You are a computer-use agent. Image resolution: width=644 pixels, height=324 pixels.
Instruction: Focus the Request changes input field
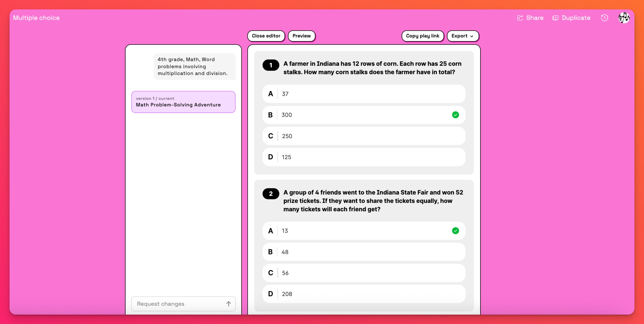(178, 304)
